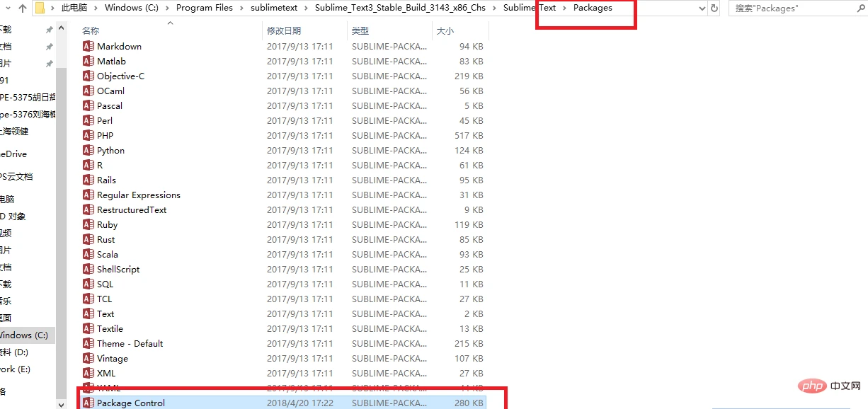The width and height of the screenshot is (868, 409).
Task: Click the refresh icon beside the address bar
Action: (x=714, y=8)
